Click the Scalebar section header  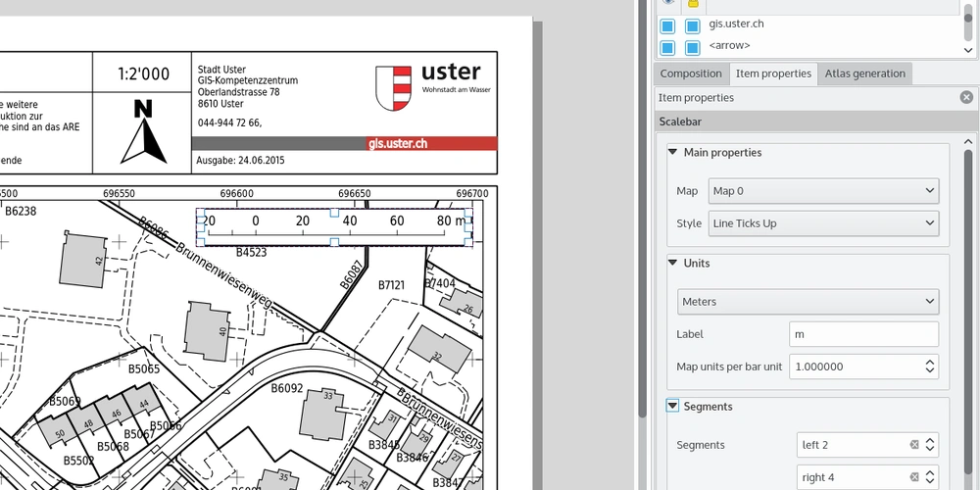pos(815,122)
